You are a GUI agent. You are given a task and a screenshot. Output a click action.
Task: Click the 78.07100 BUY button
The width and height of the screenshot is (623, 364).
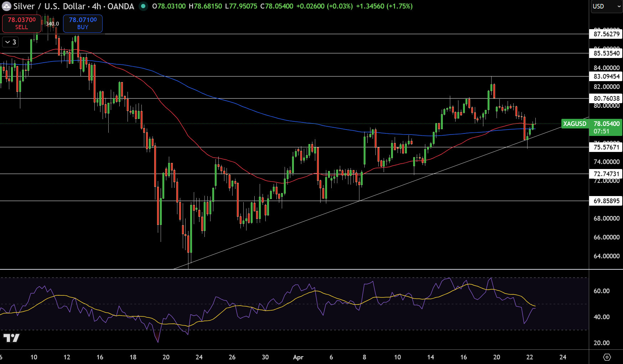point(83,23)
